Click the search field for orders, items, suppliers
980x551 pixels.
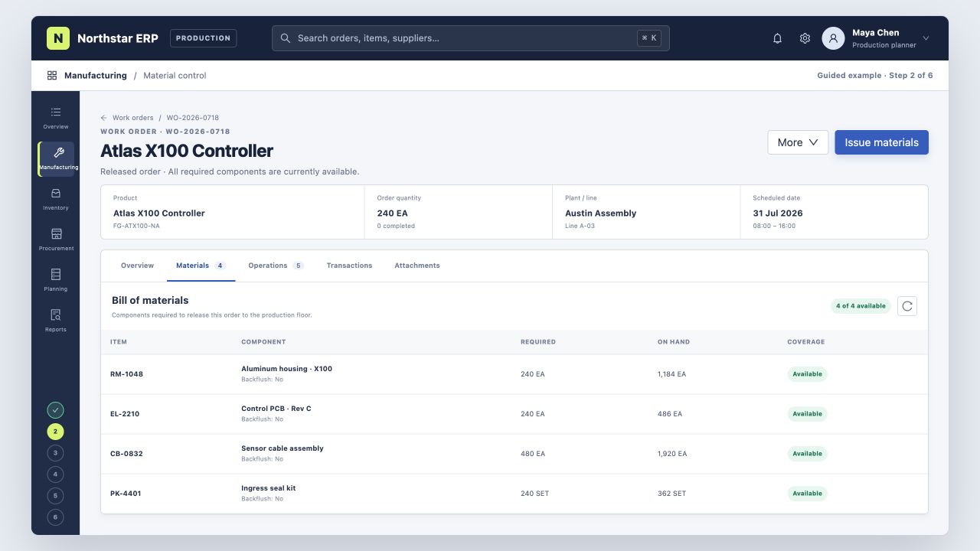click(x=470, y=38)
